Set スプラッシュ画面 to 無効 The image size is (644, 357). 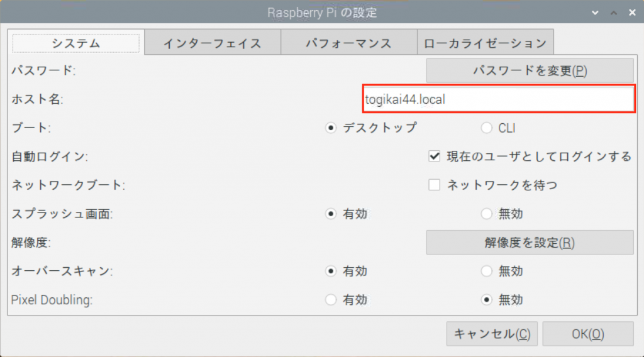point(486,214)
